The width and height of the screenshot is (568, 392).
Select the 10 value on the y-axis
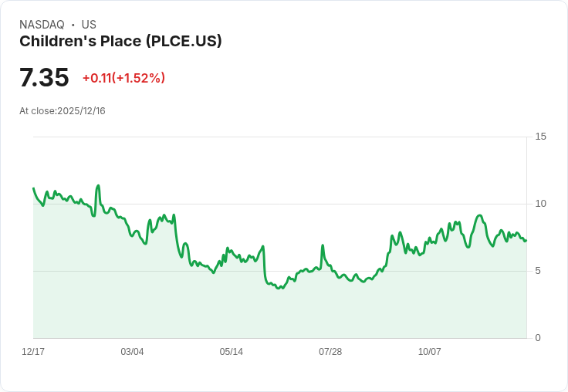point(540,204)
